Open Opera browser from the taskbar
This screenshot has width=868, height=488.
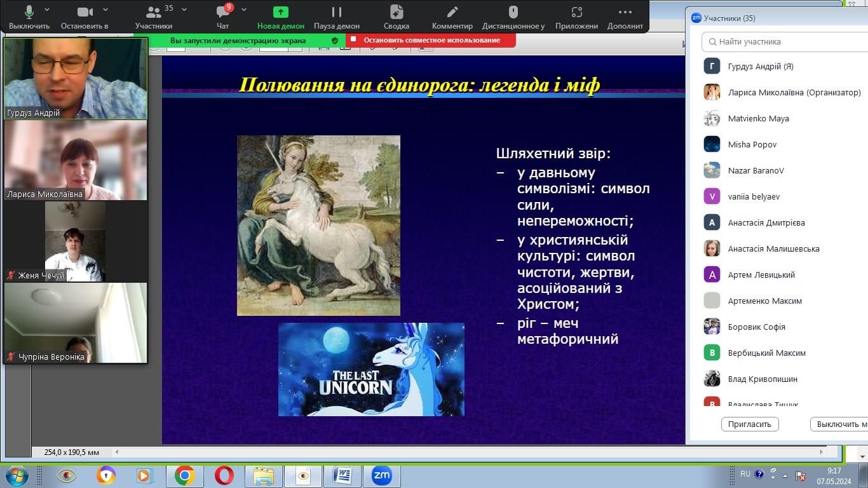point(224,475)
